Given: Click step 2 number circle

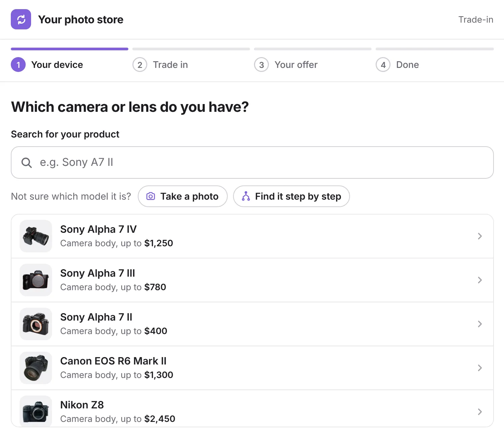Looking at the screenshot, I should [140, 65].
